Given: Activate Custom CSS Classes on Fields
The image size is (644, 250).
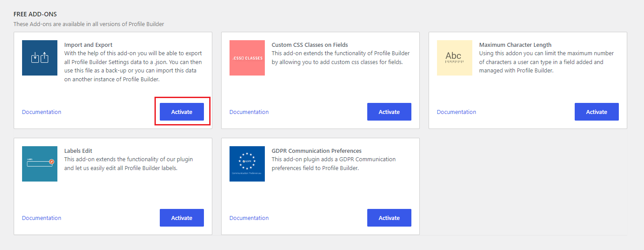Looking at the screenshot, I should click(389, 112).
